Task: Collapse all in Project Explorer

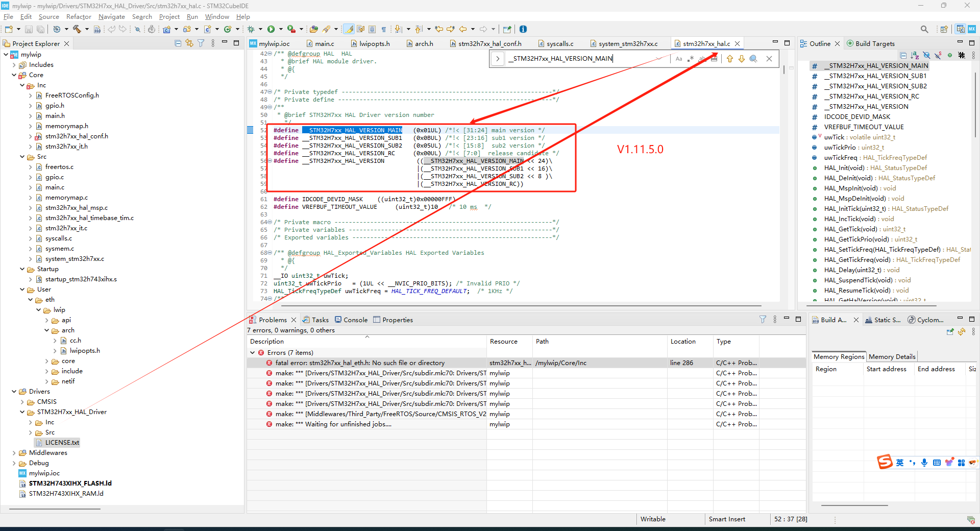Action: (178, 43)
